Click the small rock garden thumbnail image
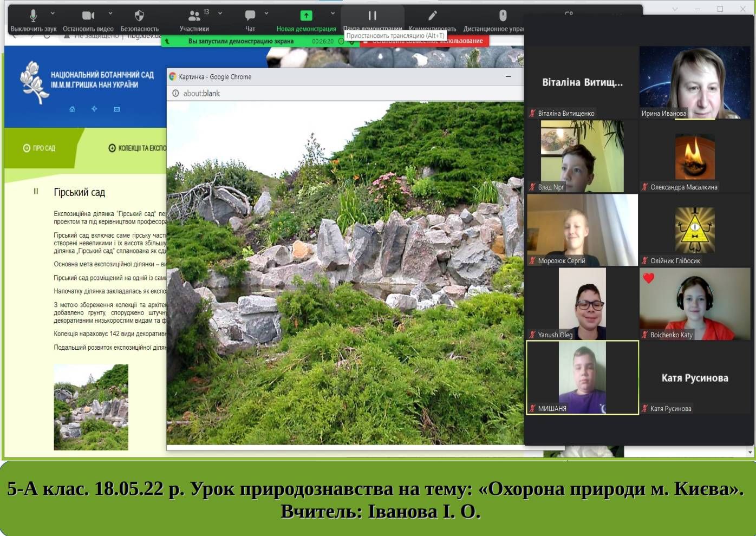 (91, 407)
